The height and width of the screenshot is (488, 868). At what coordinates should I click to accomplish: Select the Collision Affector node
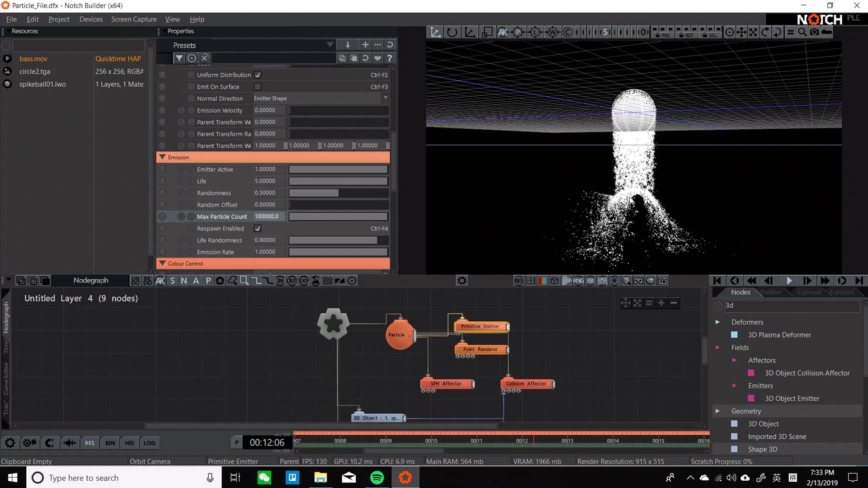527,384
